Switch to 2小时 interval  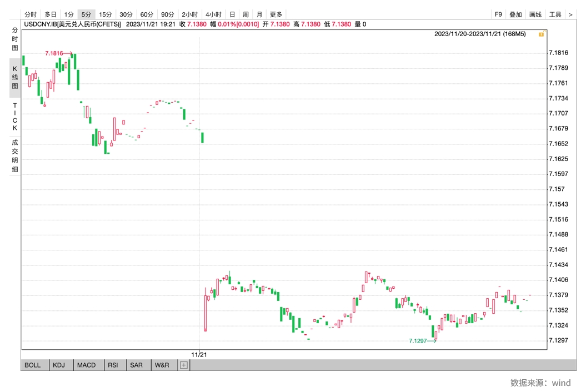(x=190, y=14)
